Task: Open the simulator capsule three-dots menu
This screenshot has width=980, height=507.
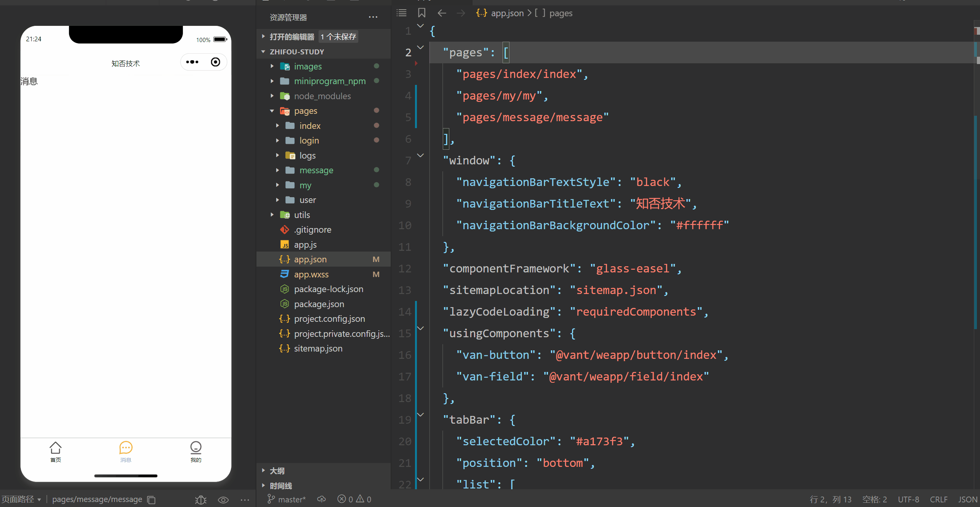Action: 192,62
